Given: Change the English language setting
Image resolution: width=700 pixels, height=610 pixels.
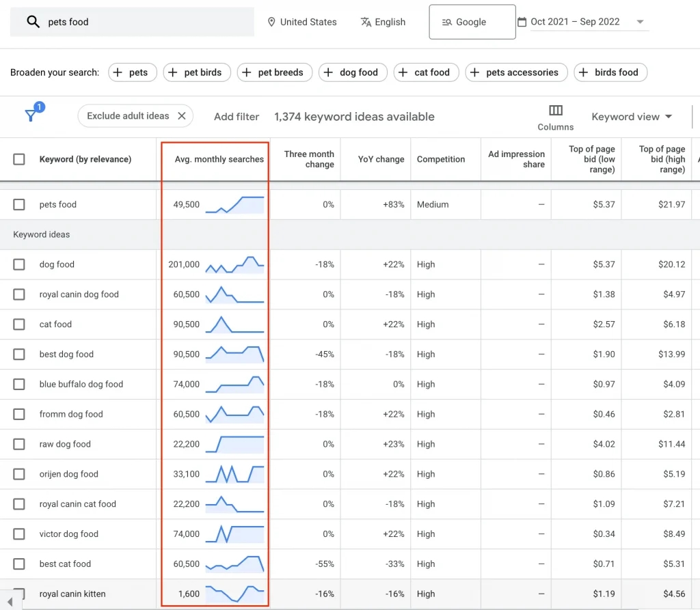Looking at the screenshot, I should (383, 22).
